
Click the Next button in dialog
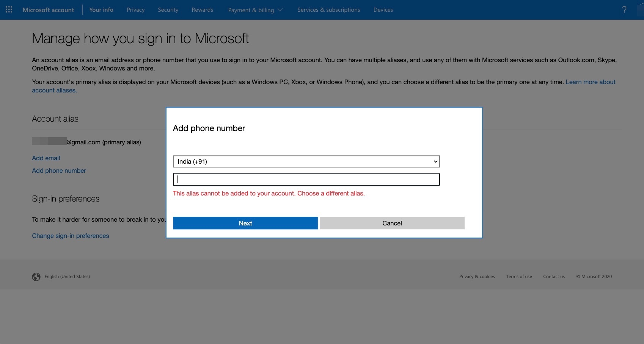tap(245, 223)
